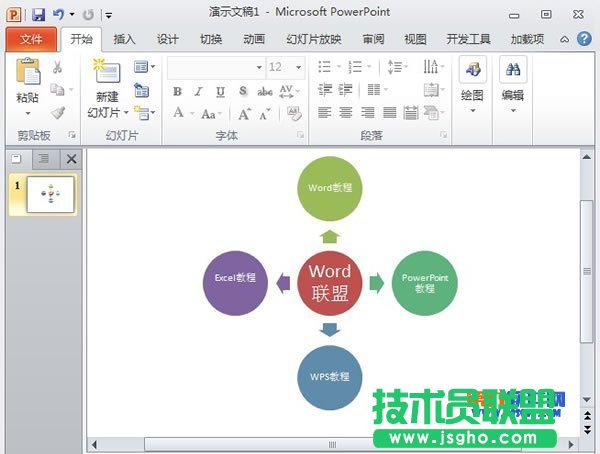This screenshot has width=600, height=454.
Task: Switch to Outline pane tab
Action: (44, 158)
